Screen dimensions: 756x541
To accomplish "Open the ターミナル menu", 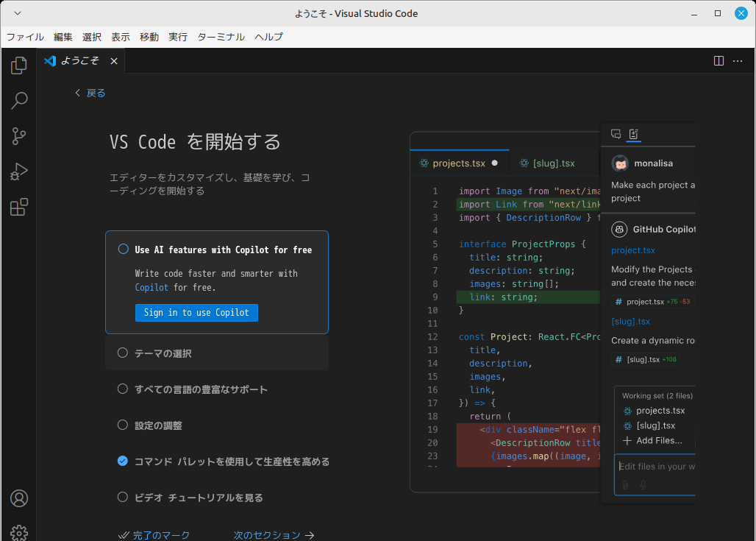I will point(221,37).
